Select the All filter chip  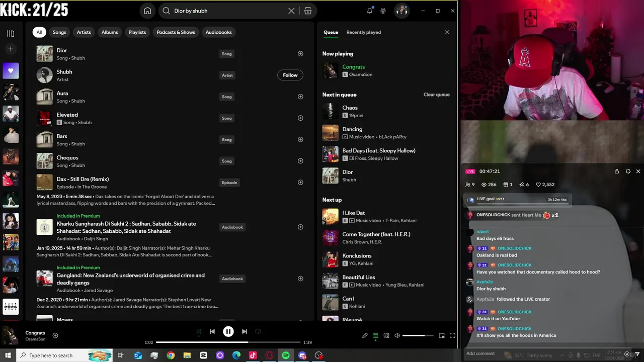click(39, 32)
